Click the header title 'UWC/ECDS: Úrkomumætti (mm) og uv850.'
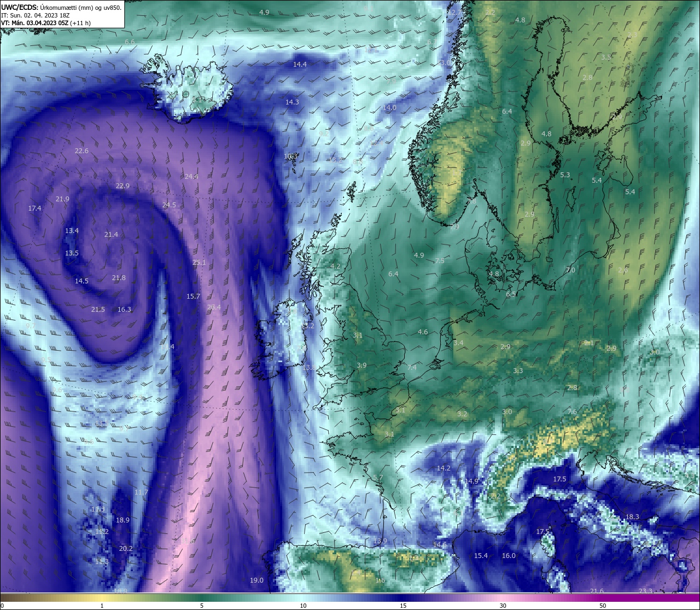Image resolution: width=700 pixels, height=610 pixels. (x=61, y=8)
